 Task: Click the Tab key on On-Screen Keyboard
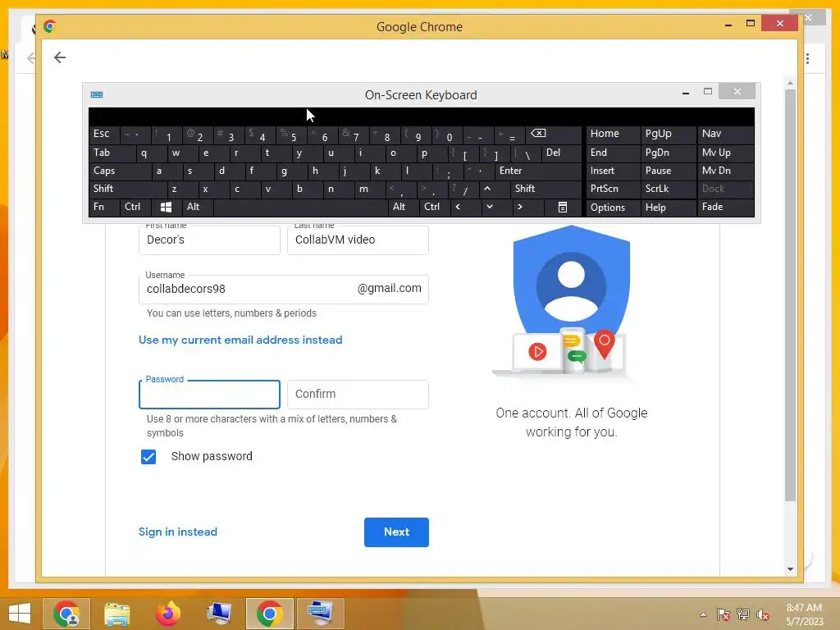click(x=112, y=153)
